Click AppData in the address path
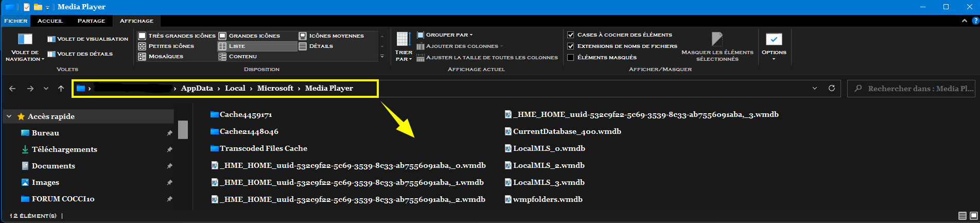This screenshot has height=223, width=980. coord(197,88)
